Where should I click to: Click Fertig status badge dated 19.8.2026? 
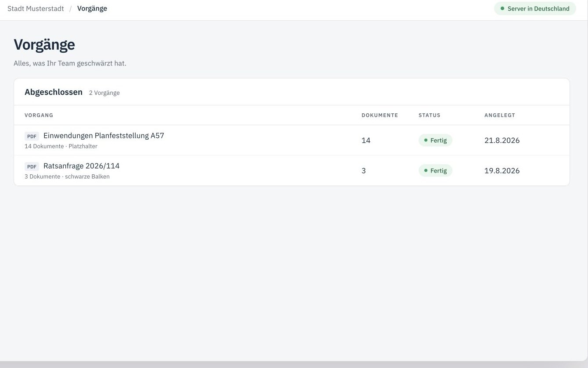[435, 171]
